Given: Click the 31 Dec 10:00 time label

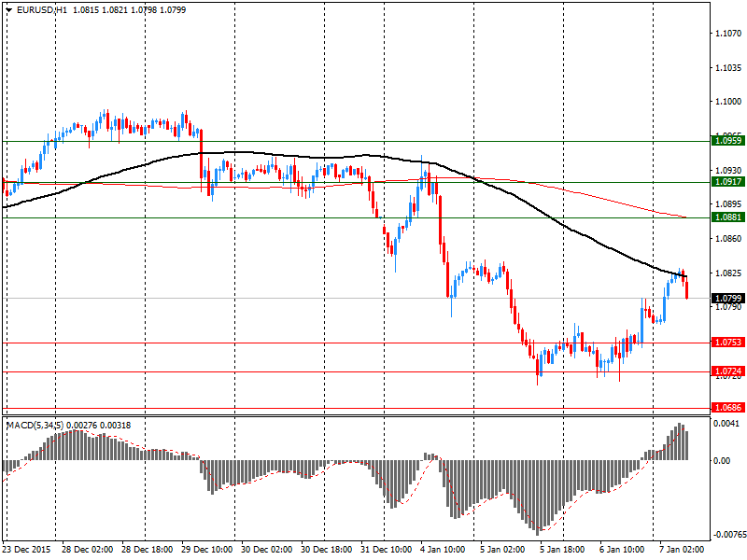Looking at the screenshot, I should (387, 550).
